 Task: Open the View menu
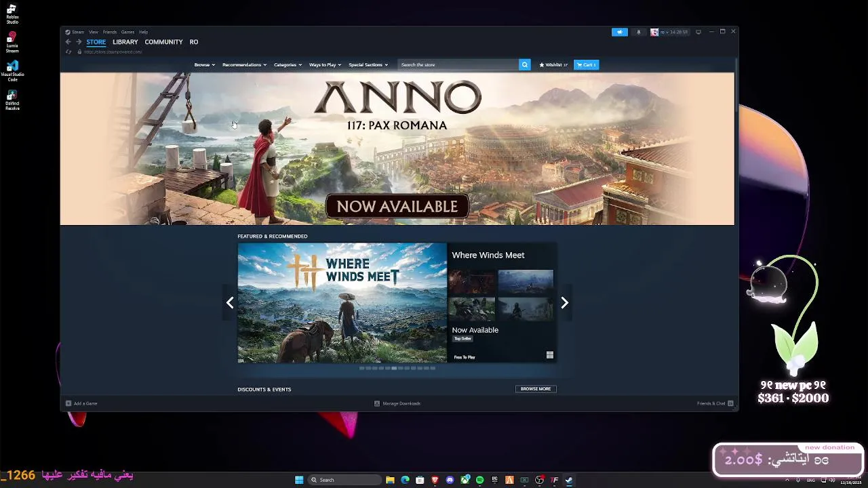94,32
